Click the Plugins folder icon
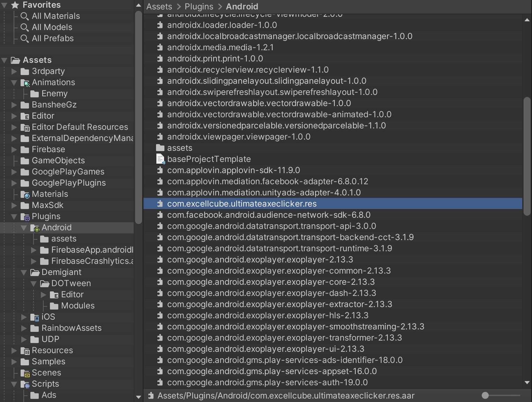This screenshot has width=532, height=402. coord(25,217)
